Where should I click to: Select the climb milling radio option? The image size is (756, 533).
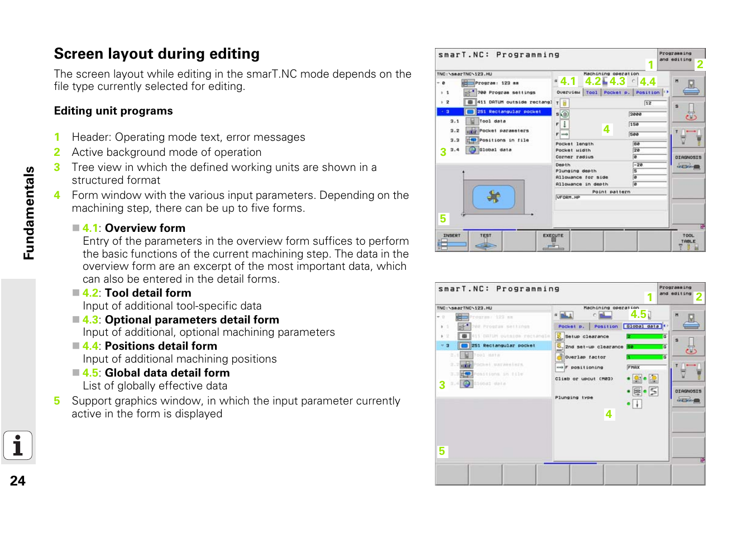[629, 379]
